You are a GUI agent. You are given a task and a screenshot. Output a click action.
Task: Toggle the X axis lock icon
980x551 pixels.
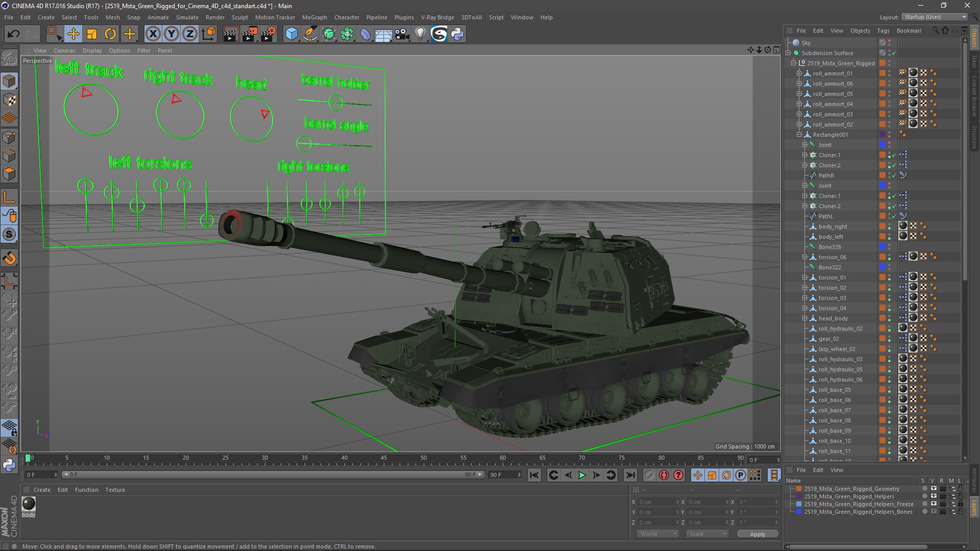pos(153,34)
